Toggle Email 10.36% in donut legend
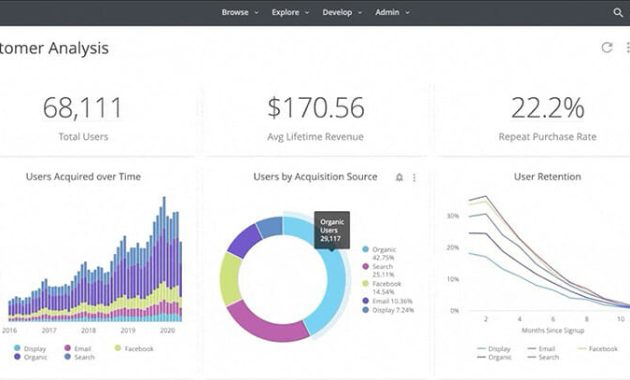 (x=387, y=301)
